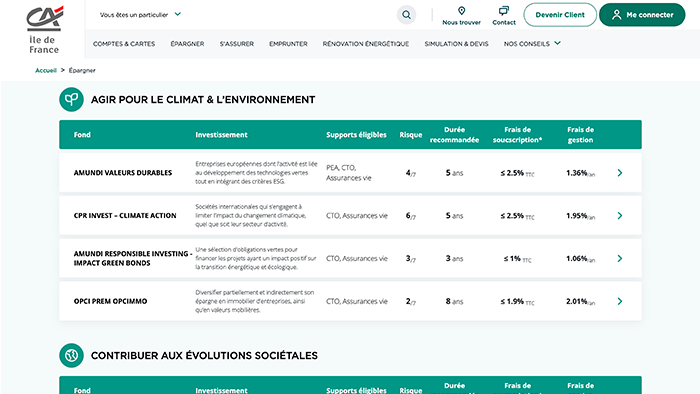
Task: Select the OPCI Prem Opcimmo fund name
Action: (x=110, y=301)
